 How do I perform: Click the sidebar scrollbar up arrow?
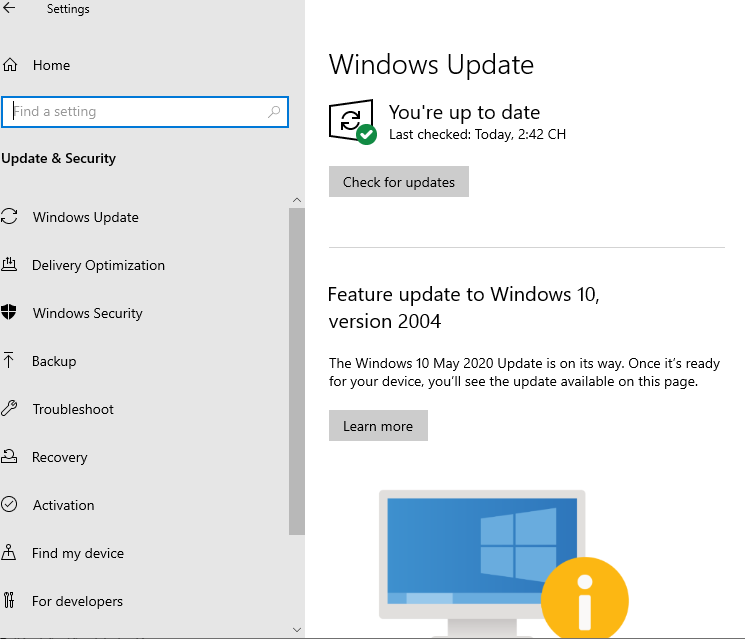297,200
